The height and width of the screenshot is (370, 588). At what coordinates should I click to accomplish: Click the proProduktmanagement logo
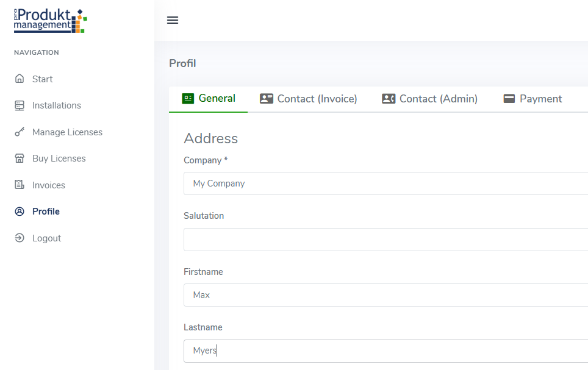51,21
